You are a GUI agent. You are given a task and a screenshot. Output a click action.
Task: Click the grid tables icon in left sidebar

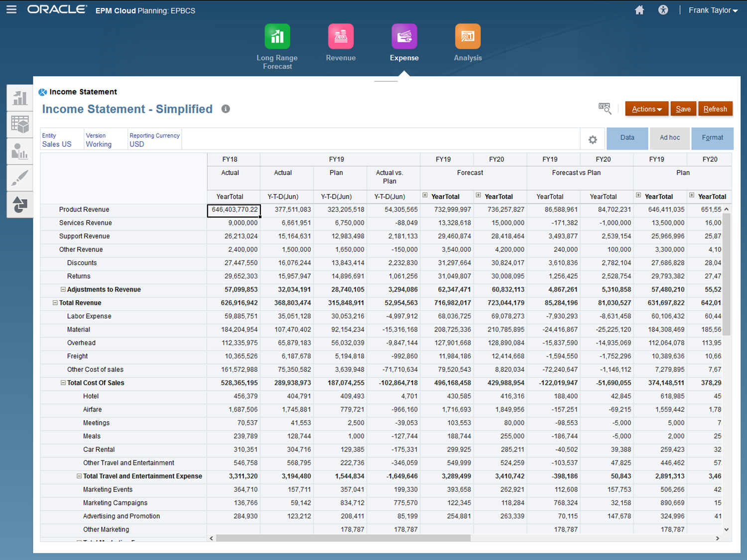tap(20, 124)
